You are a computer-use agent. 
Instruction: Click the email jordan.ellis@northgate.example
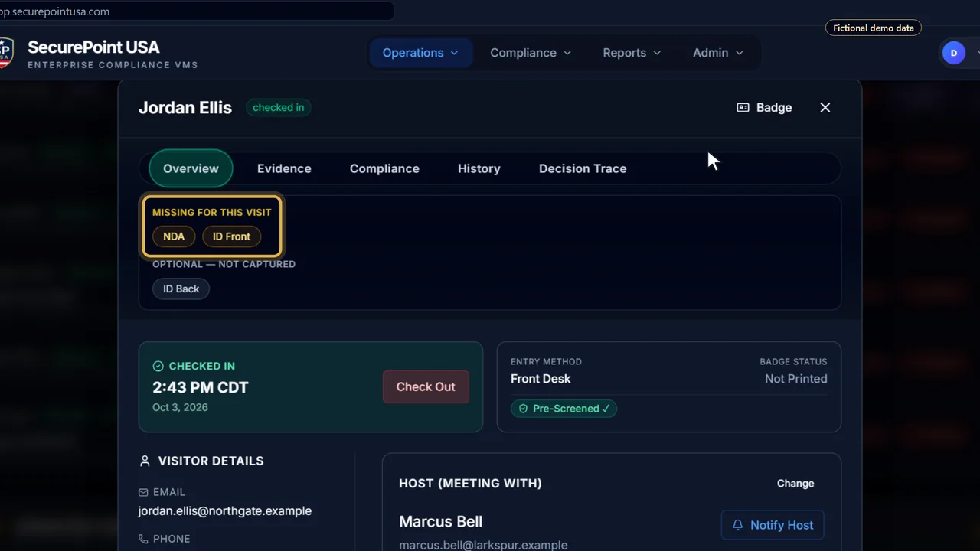(224, 510)
